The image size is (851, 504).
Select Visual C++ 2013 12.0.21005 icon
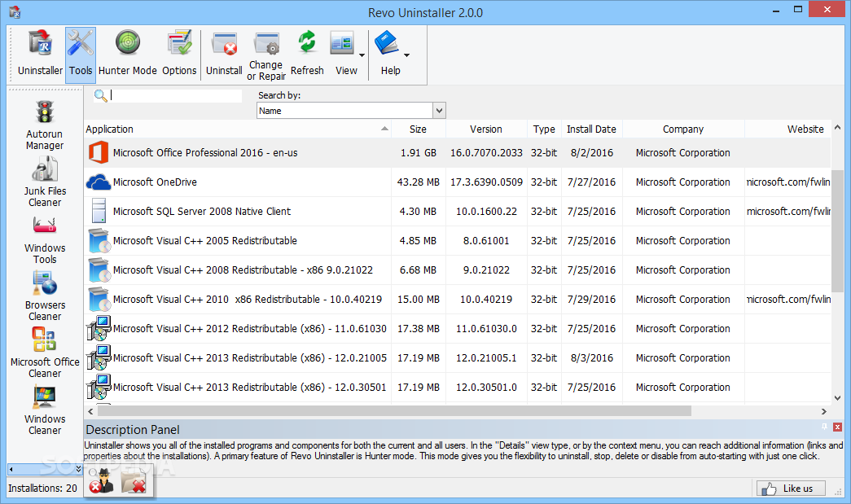coord(99,357)
